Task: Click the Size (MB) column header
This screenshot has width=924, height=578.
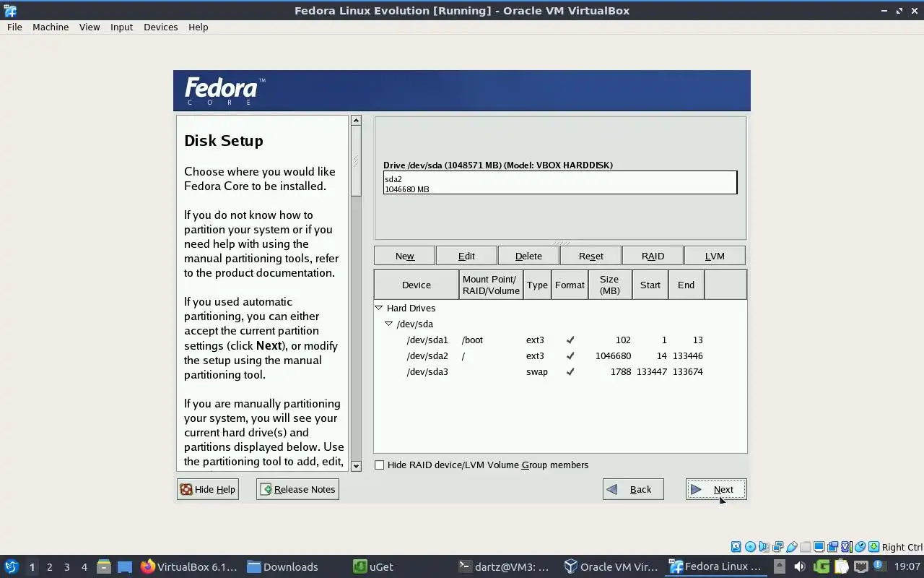Action: [610, 285]
